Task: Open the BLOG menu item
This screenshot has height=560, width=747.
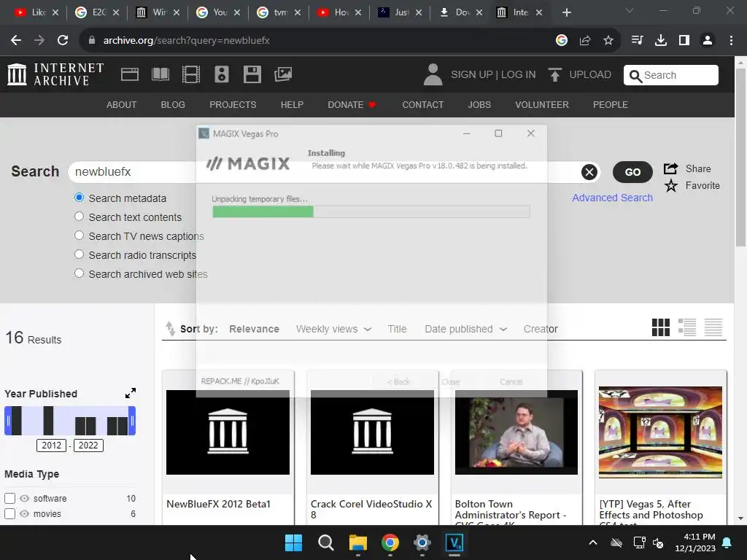Action: coord(173,105)
